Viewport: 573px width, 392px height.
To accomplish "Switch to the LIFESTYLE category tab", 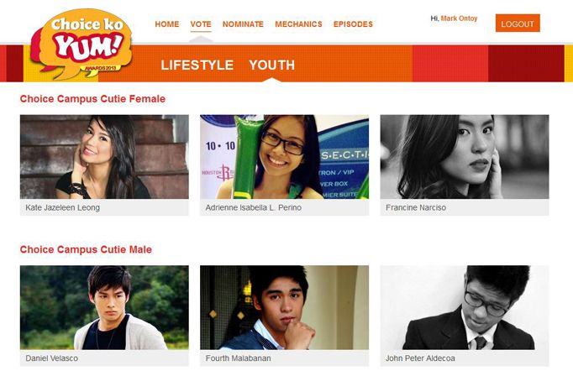I will tap(197, 65).
